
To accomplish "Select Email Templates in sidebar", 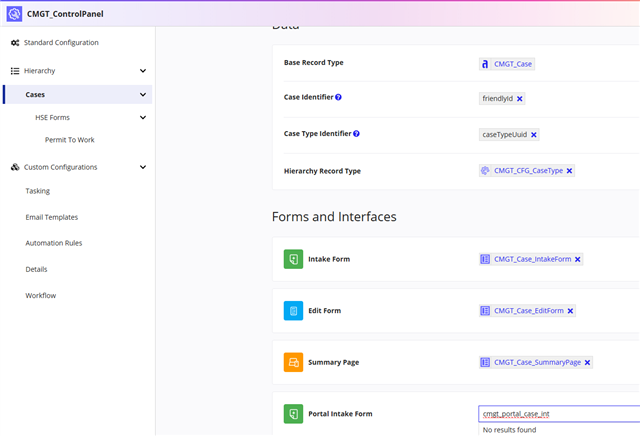I will pos(51,217).
